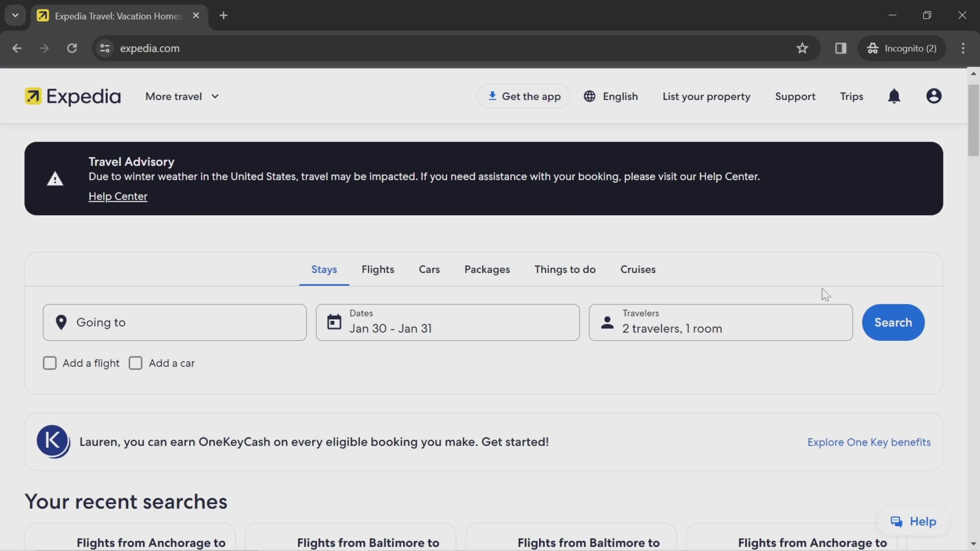
Task: Click the OneKeyCash K icon
Action: (x=53, y=442)
